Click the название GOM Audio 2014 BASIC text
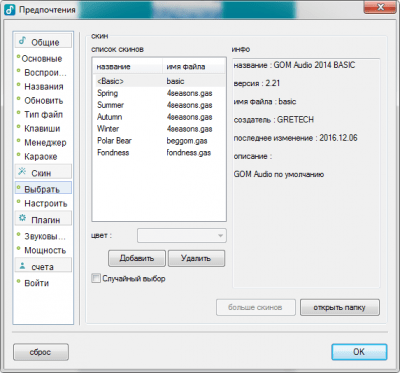 [x=294, y=65]
